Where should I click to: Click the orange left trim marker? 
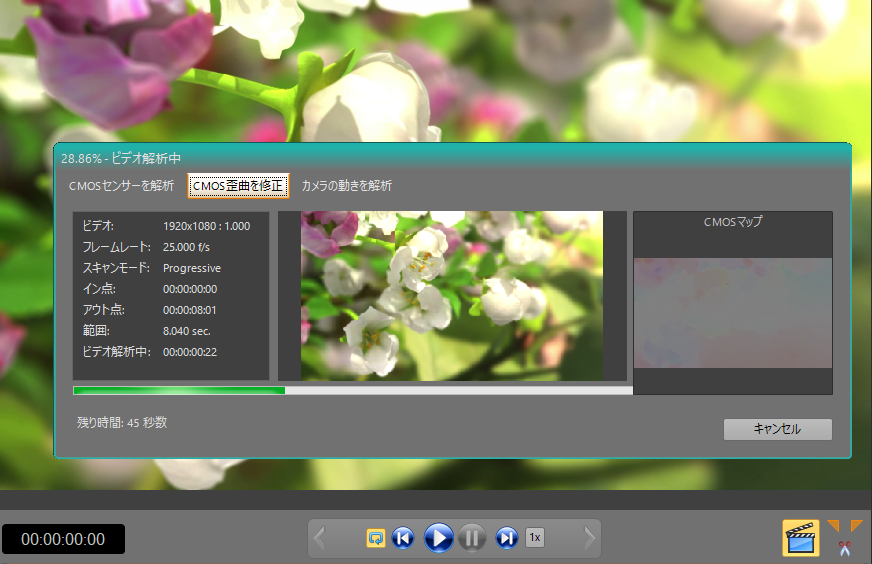[x=833, y=526]
